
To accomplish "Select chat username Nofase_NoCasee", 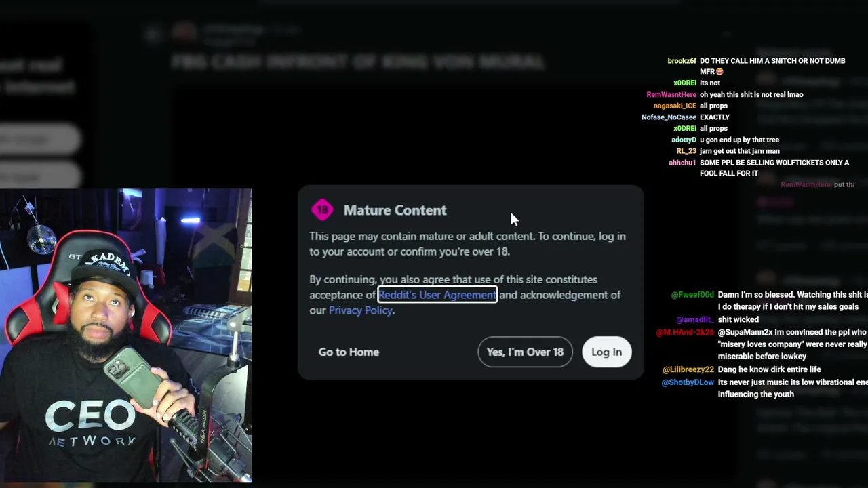I will pyautogui.click(x=669, y=117).
